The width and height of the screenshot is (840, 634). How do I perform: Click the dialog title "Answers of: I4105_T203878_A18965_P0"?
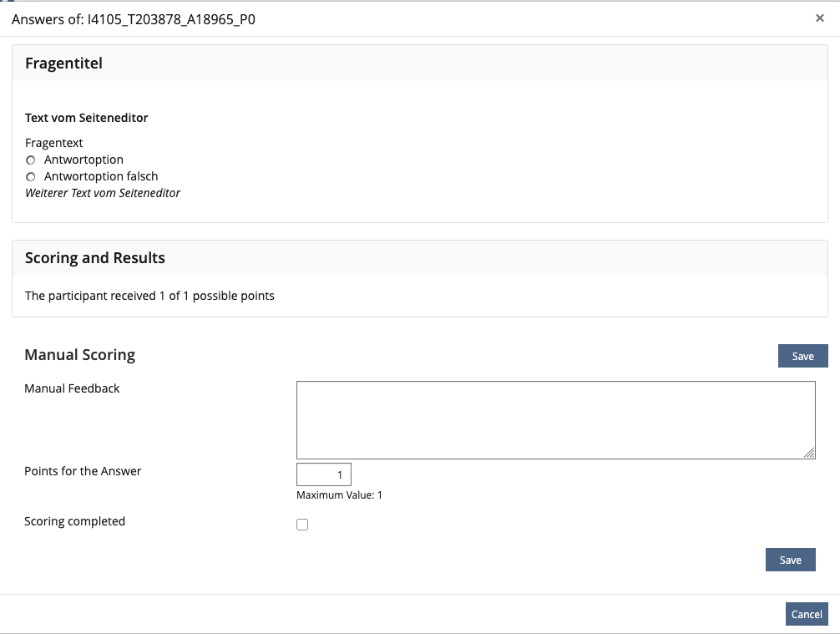pos(134,18)
